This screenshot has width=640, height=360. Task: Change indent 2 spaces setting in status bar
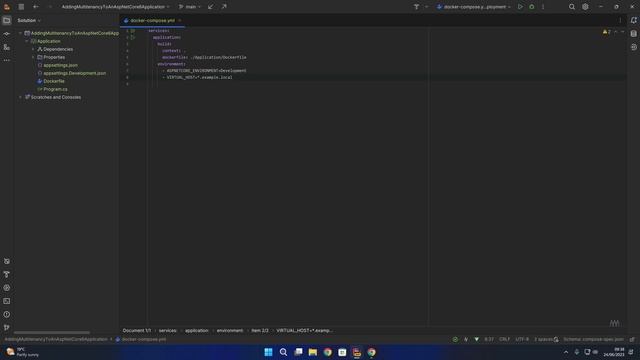point(543,339)
